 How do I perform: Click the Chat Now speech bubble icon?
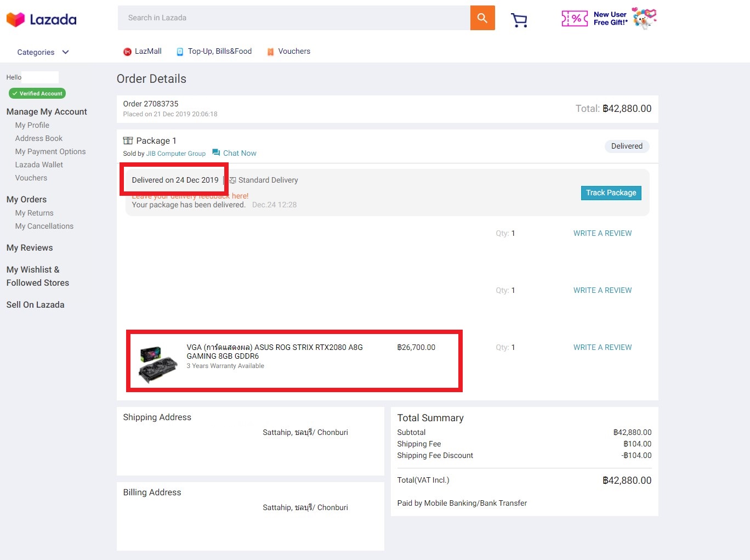pyautogui.click(x=216, y=152)
